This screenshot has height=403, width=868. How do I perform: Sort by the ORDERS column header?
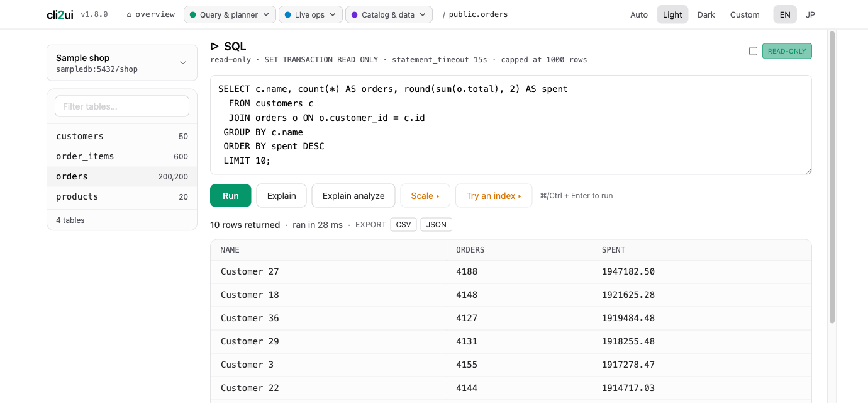470,250
